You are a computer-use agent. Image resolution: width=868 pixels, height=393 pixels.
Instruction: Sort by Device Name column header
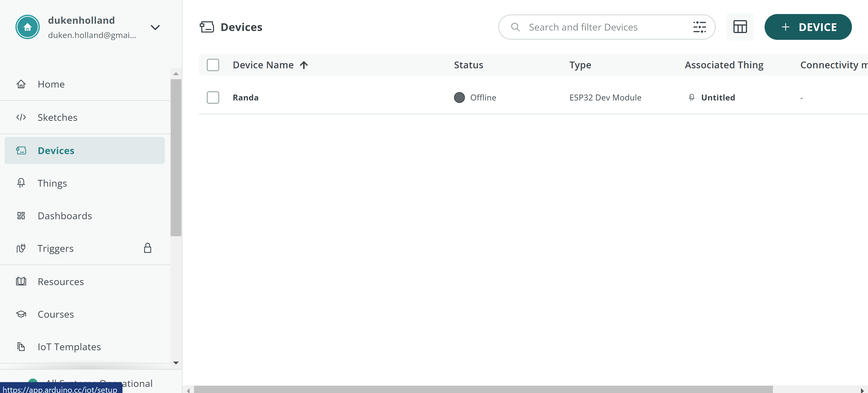pyautogui.click(x=263, y=65)
